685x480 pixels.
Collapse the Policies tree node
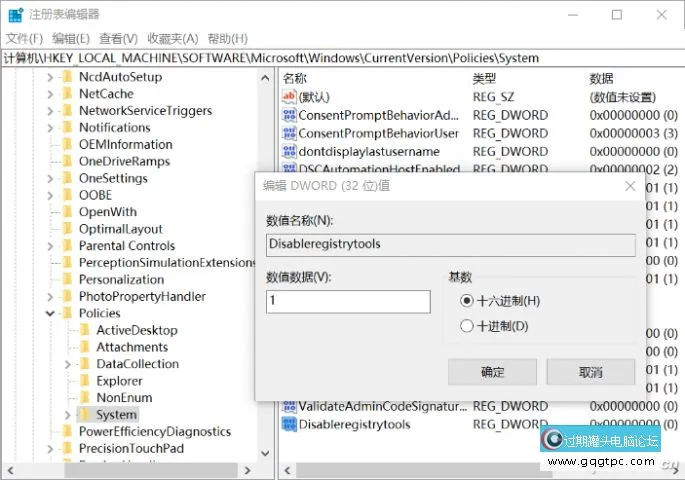49,313
